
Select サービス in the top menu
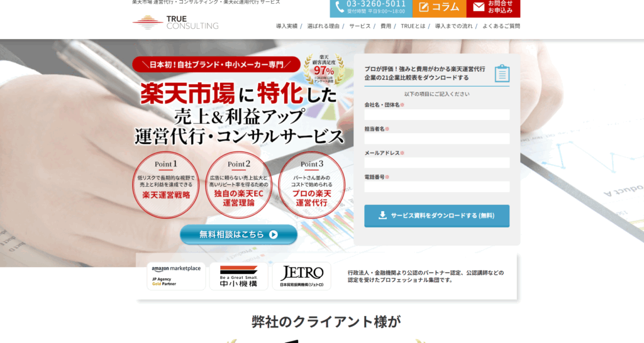tap(360, 26)
